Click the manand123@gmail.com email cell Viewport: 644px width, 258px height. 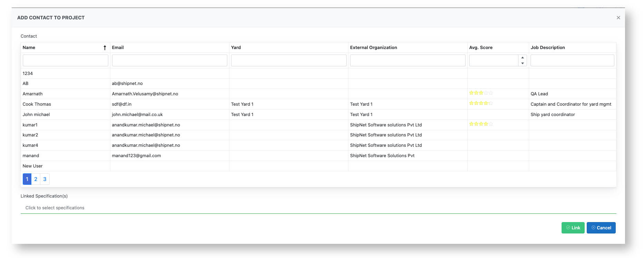[136, 156]
